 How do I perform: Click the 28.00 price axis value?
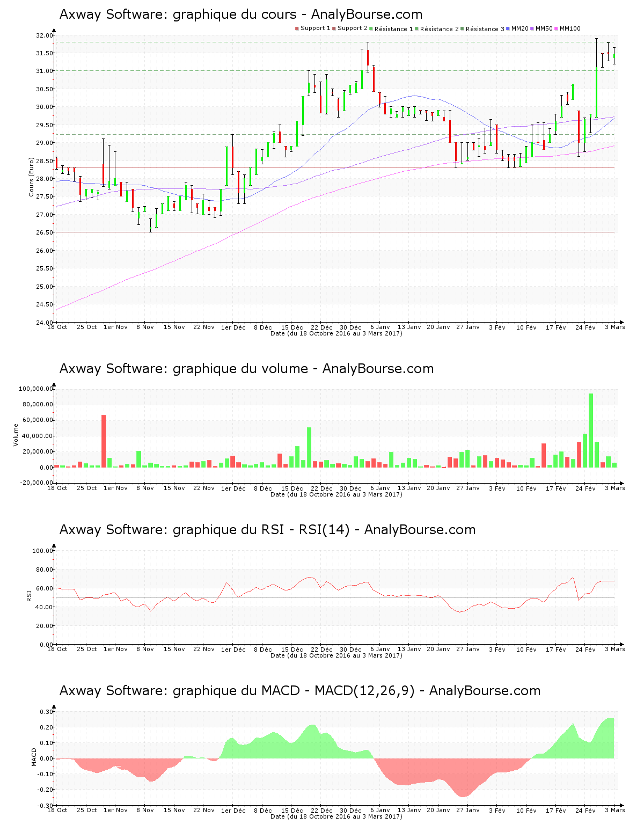click(44, 179)
